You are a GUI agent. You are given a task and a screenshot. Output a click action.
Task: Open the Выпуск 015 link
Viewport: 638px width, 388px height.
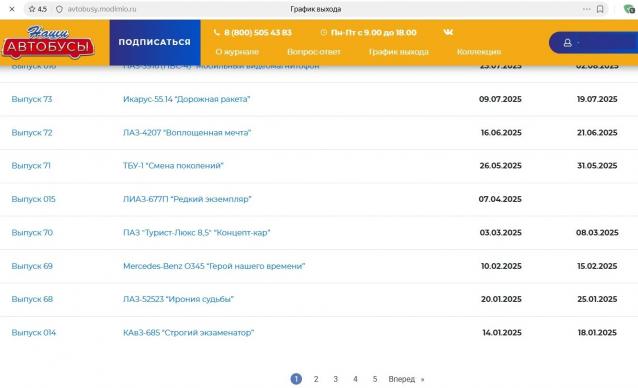(33, 199)
